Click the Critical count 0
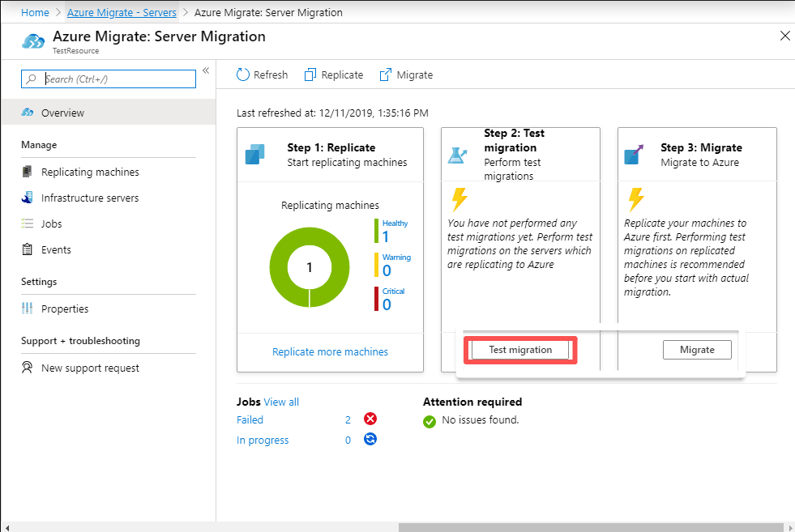The image size is (795, 532). click(x=387, y=304)
